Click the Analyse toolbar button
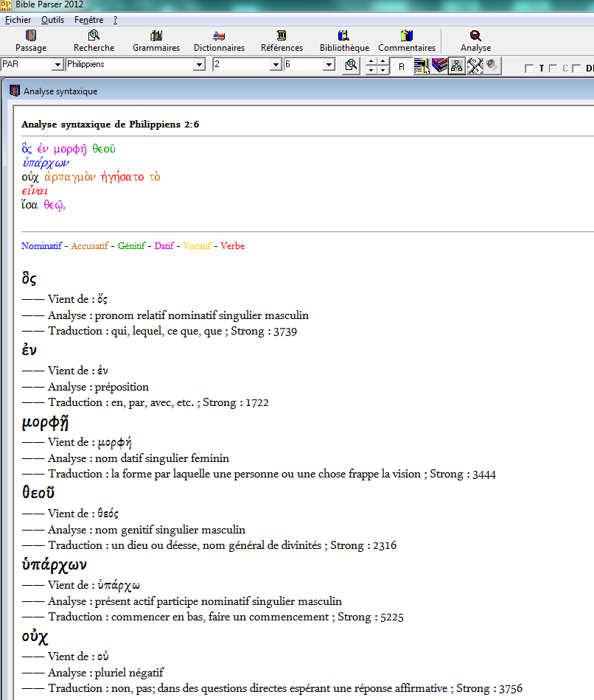594x700 pixels. [475, 41]
